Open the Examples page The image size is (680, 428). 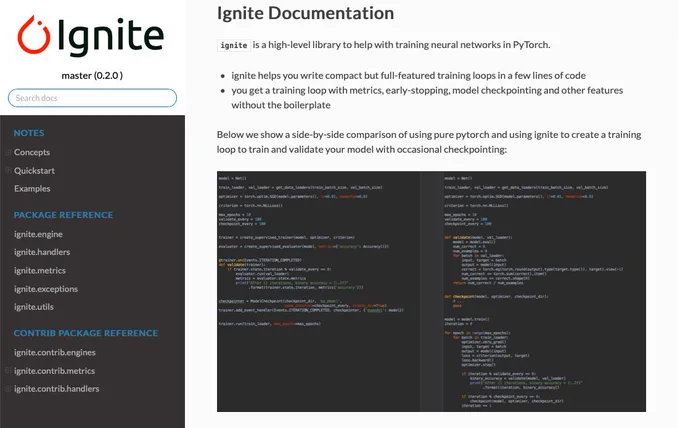[32, 189]
